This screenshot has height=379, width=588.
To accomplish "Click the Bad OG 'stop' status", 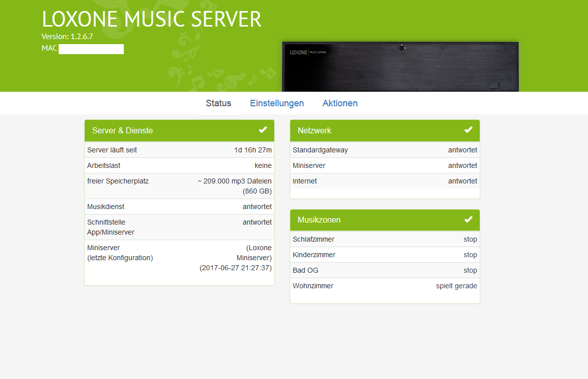I will tap(470, 270).
